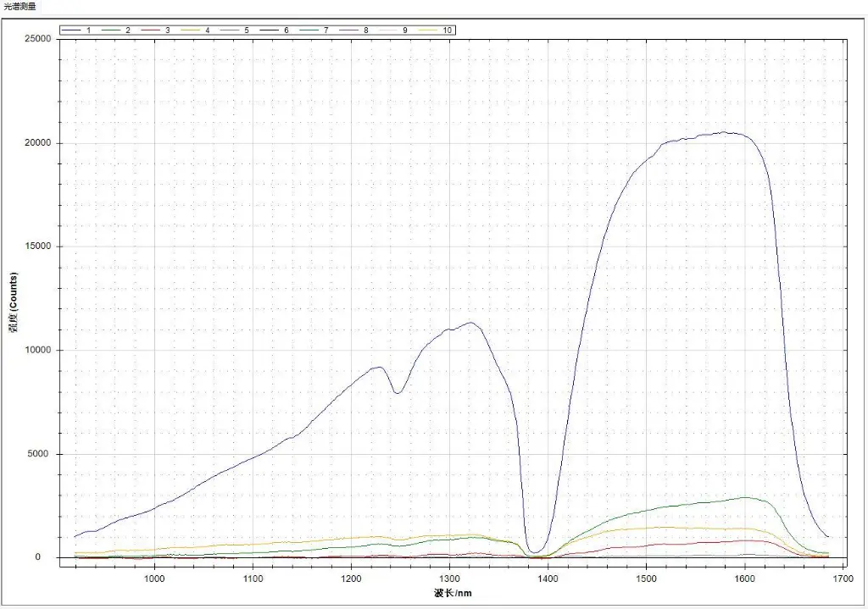
Task: Click the 1100 x-axis tick label
Action: point(253,579)
